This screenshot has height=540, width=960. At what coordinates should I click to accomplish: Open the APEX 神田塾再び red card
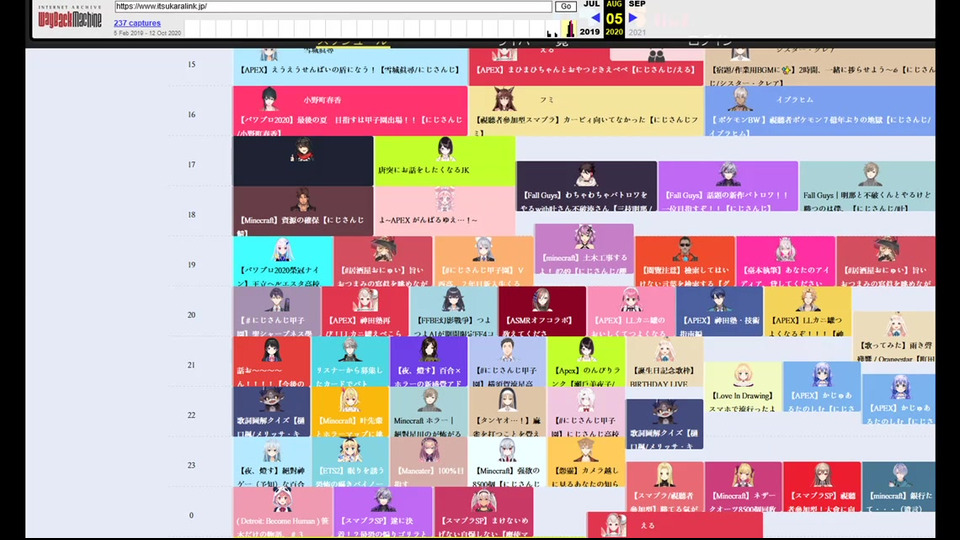pos(365,312)
